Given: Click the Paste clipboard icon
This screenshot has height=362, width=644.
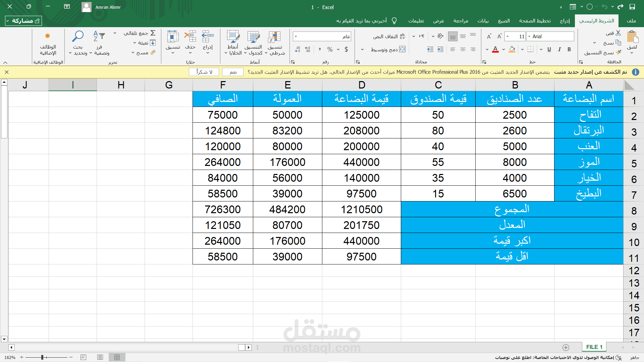Looking at the screenshot, I should click(632, 37).
